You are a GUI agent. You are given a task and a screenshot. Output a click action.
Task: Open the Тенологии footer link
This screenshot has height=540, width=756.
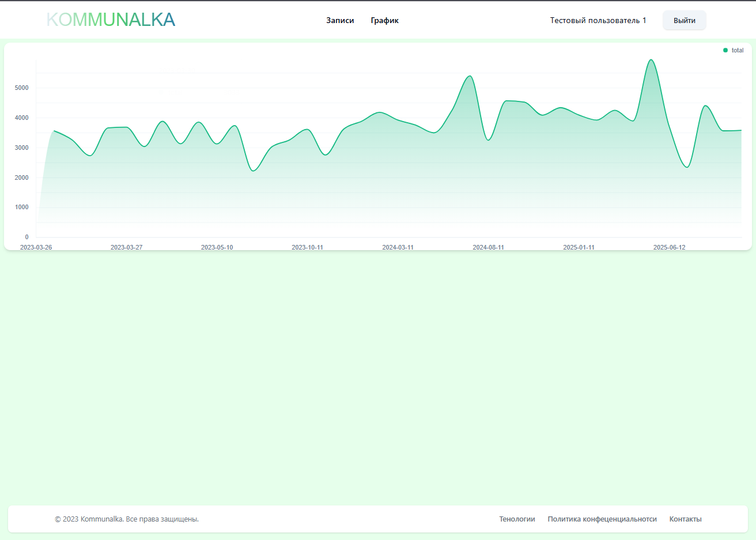[517, 519]
